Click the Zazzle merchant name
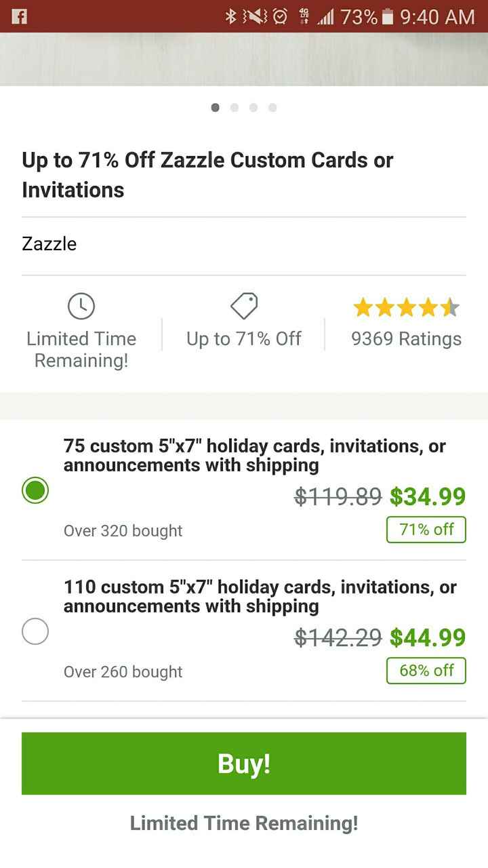This screenshot has height=868, width=488. (x=49, y=244)
